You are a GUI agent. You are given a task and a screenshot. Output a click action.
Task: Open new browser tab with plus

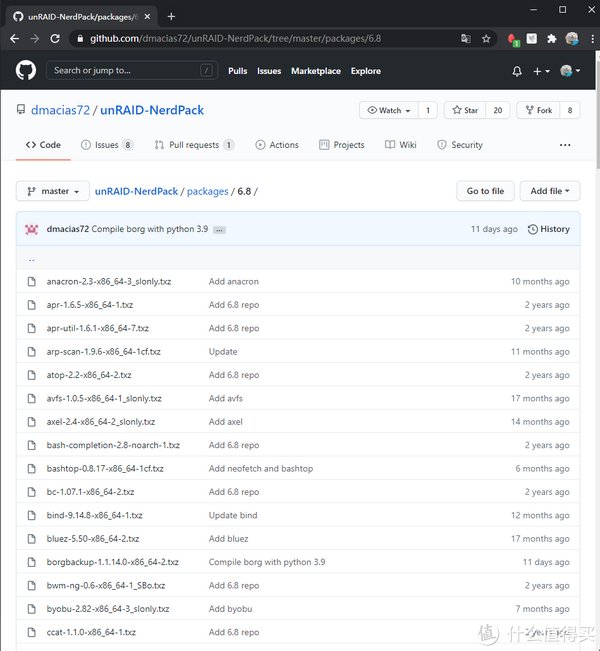[171, 16]
